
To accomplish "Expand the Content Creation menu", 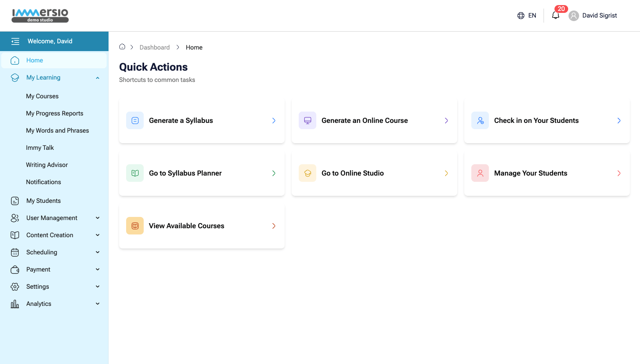I will coord(98,235).
